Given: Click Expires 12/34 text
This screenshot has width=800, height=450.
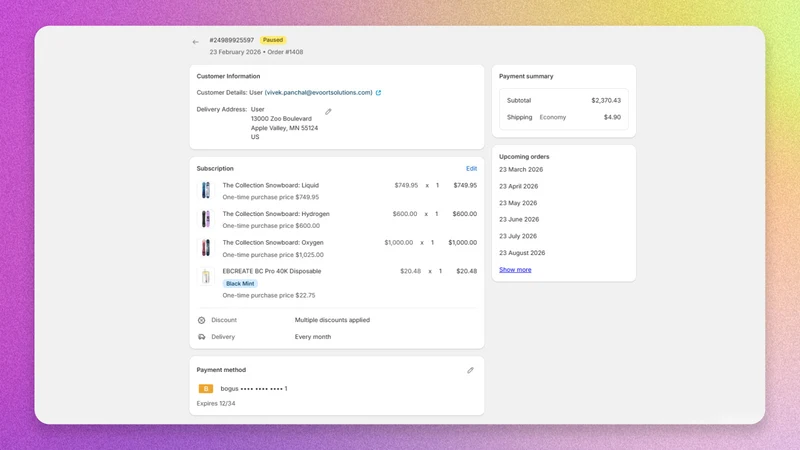Looking at the screenshot, I should 216,404.
